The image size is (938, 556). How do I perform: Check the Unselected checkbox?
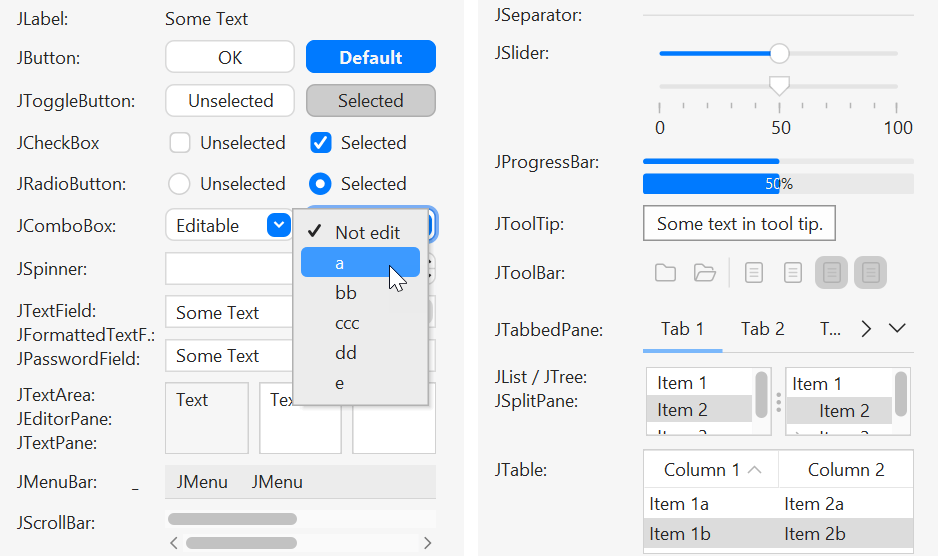(179, 143)
